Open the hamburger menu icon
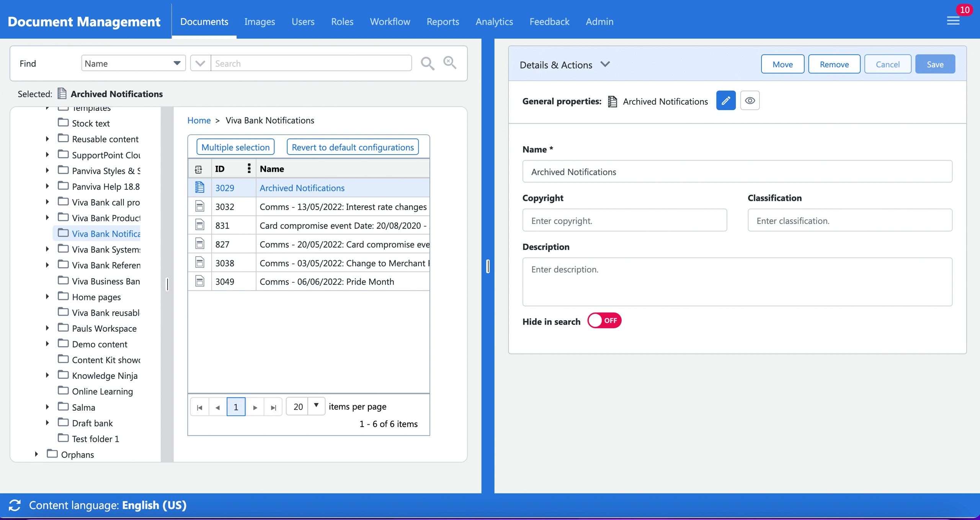 (953, 21)
